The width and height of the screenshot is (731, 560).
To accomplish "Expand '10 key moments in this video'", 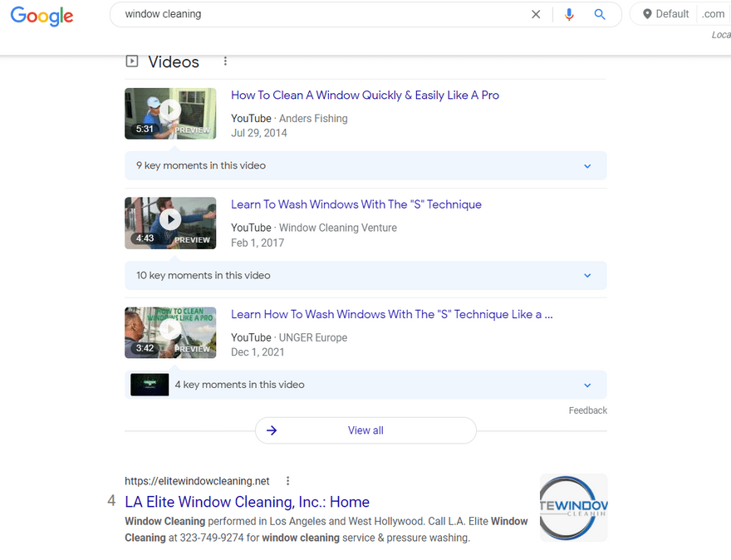I will 365,276.
